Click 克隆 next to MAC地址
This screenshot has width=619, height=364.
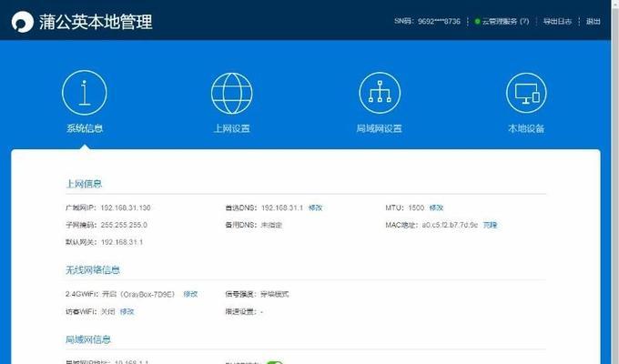click(x=491, y=225)
